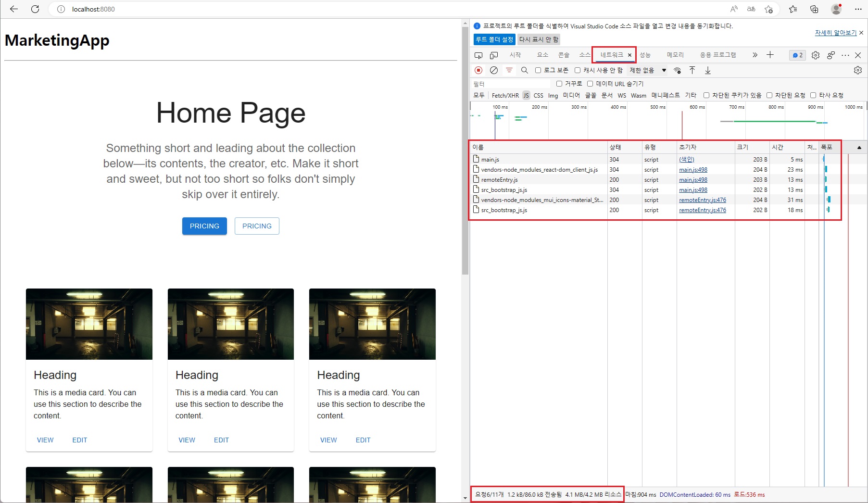Screen dimensions: 868x503
Task: Open the site information icon beside the URL
Action: 61,9
